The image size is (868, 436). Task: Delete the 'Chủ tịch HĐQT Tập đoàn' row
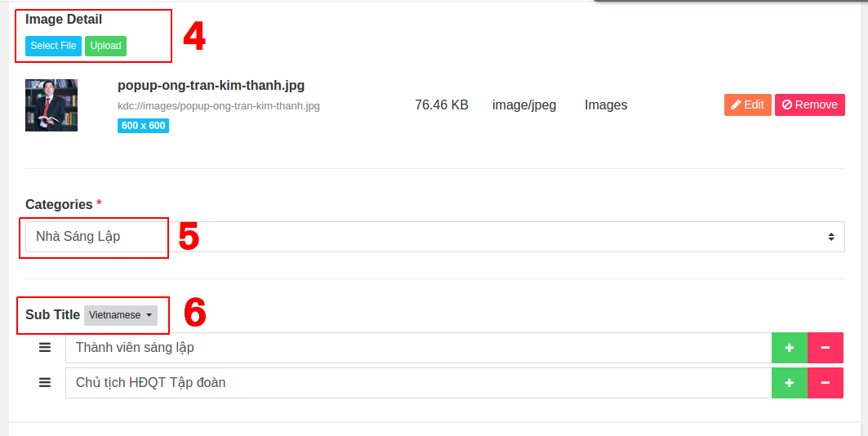(826, 382)
